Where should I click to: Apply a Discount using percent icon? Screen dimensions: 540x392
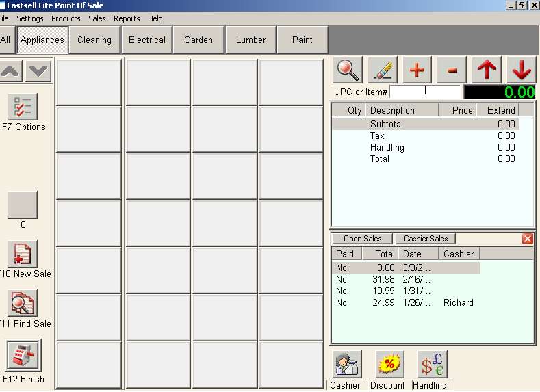388,364
